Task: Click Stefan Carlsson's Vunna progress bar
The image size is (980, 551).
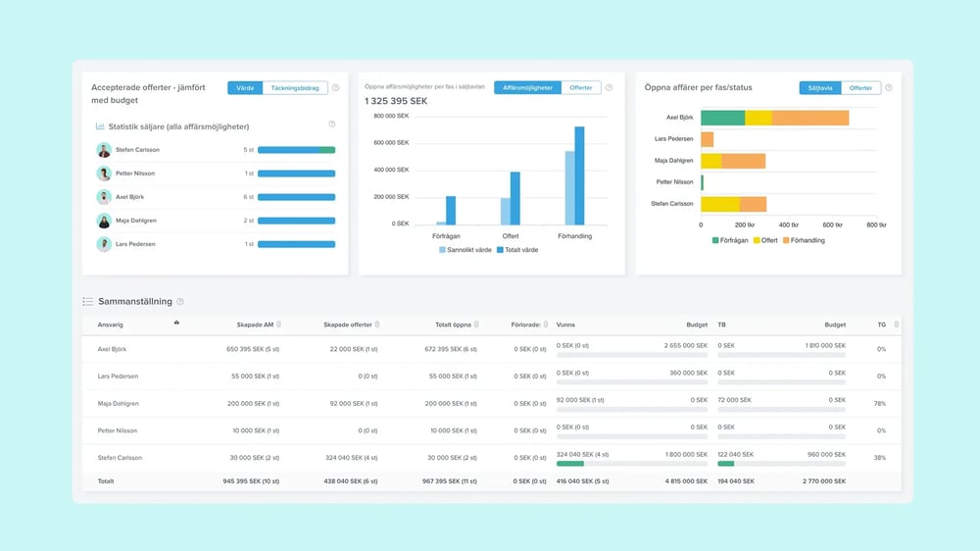Action: [x=631, y=463]
